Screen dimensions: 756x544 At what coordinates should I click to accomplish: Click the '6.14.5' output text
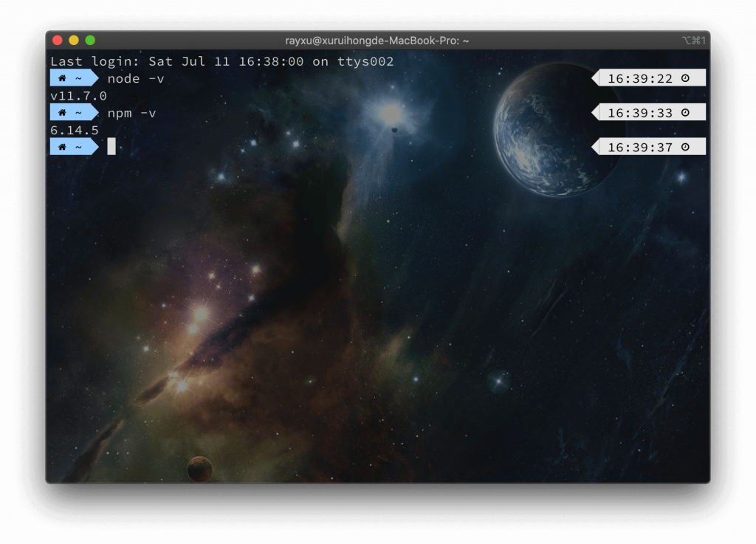[x=75, y=130]
